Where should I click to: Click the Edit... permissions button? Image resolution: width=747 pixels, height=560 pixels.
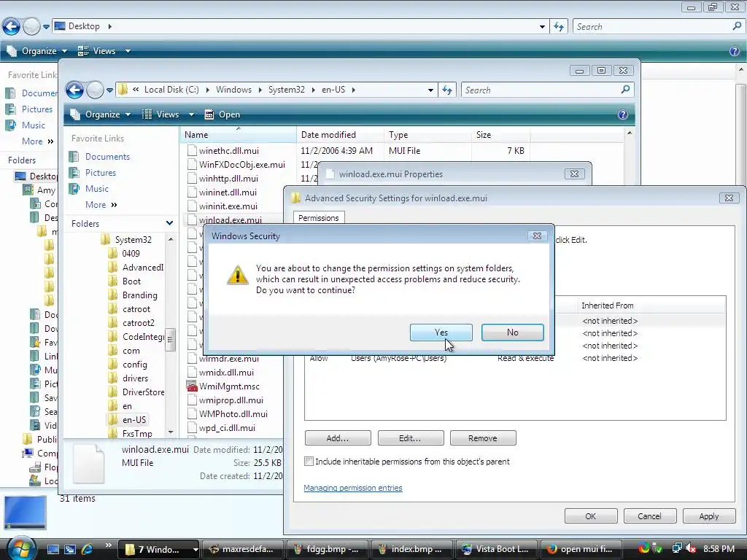[x=411, y=438]
